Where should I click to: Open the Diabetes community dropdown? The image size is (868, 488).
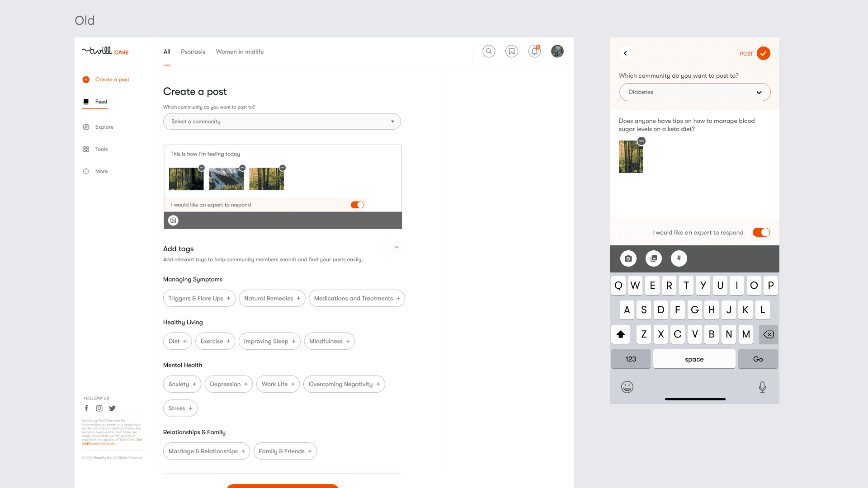pos(694,92)
